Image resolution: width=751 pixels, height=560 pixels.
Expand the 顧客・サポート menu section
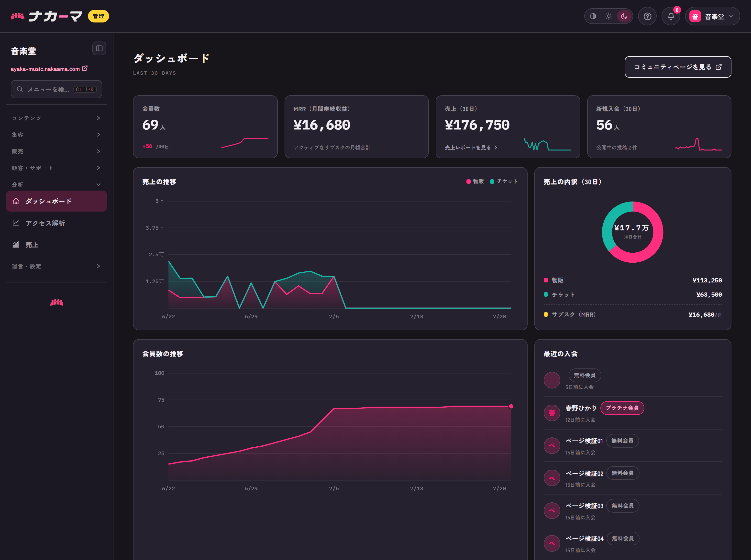(56, 168)
